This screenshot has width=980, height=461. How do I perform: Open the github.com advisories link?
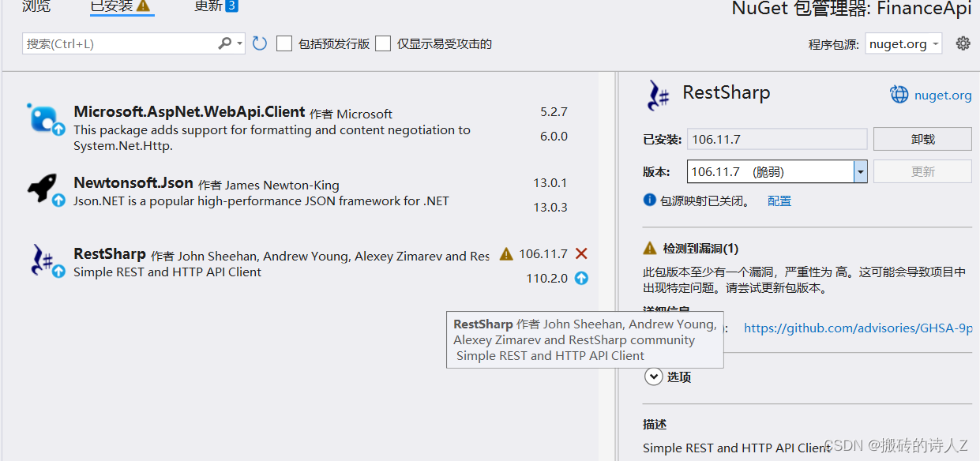(858, 328)
